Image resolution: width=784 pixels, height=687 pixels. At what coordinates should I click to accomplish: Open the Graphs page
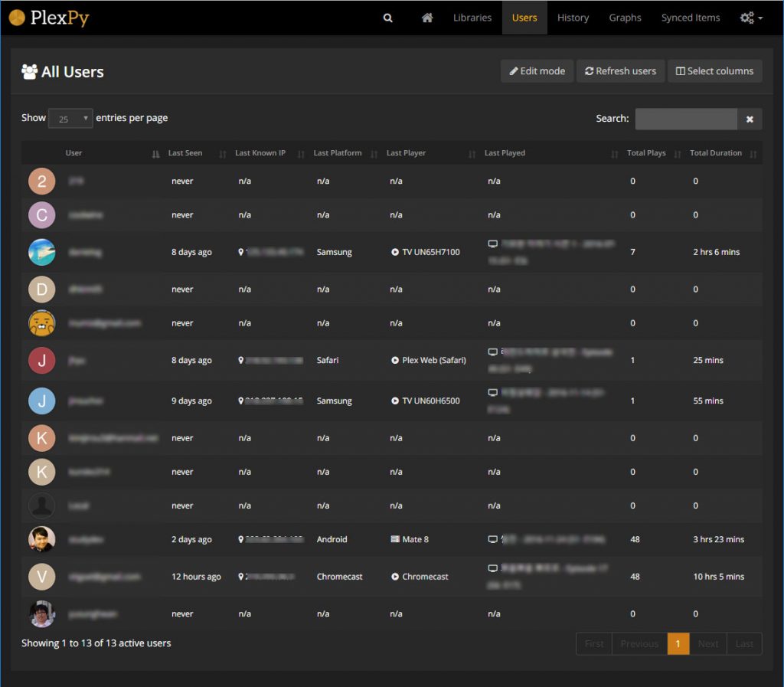pyautogui.click(x=625, y=18)
